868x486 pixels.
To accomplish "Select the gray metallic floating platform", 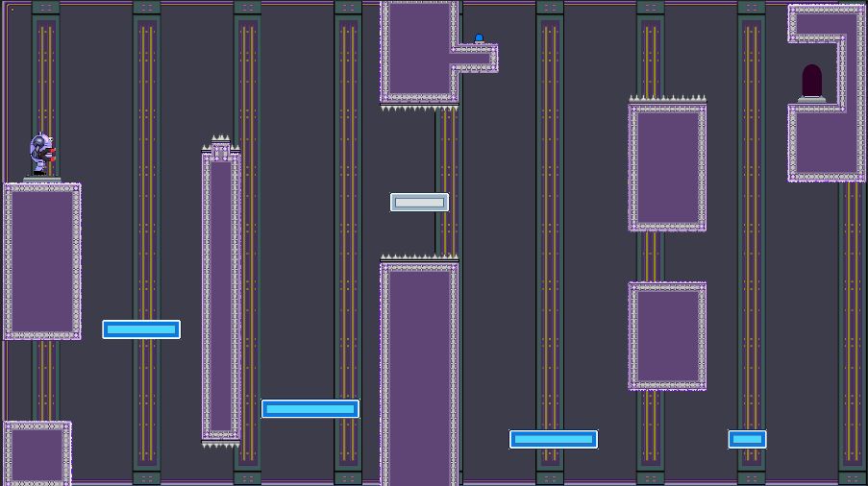I will 419,203.
